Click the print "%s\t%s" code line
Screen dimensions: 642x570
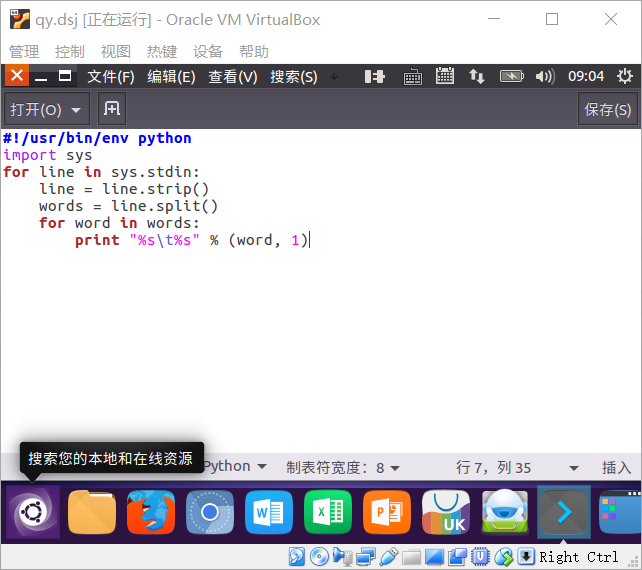(191, 240)
